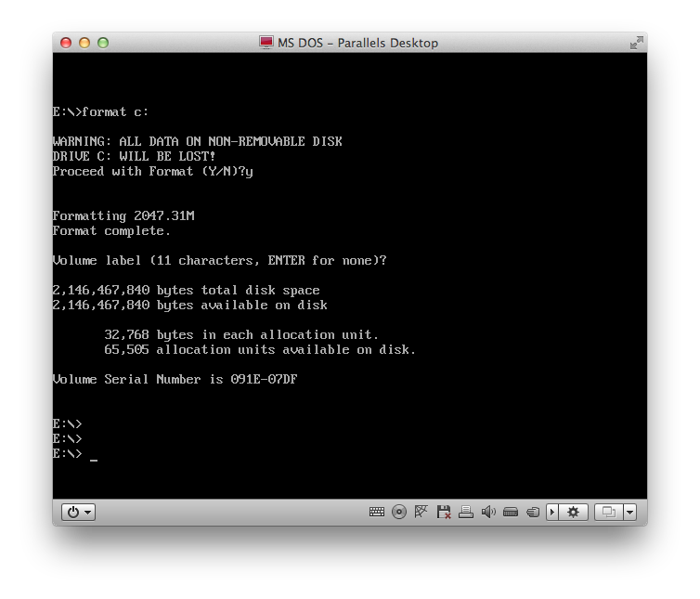Open the view mode dropdown arrow
This screenshot has height=599, width=700.
pos(630,512)
